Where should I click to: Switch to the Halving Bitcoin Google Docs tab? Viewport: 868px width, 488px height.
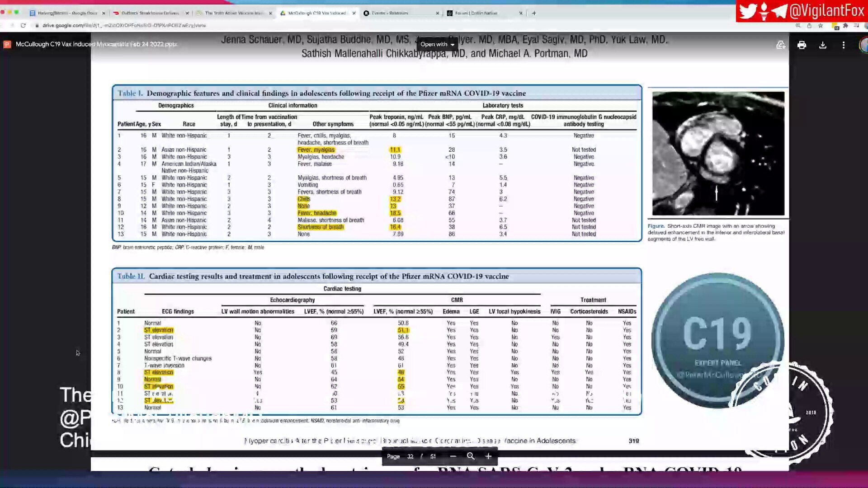click(x=67, y=13)
